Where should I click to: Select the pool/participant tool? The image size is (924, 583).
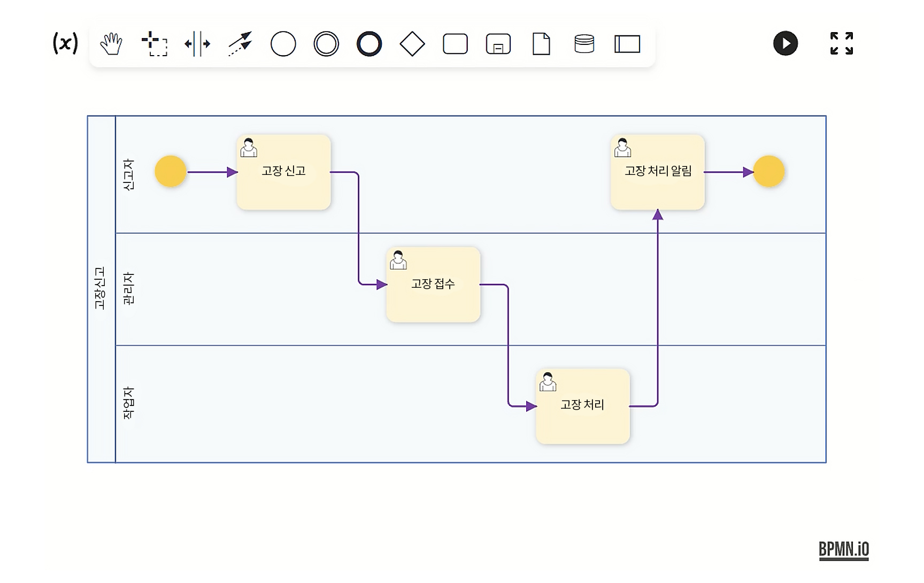click(627, 44)
